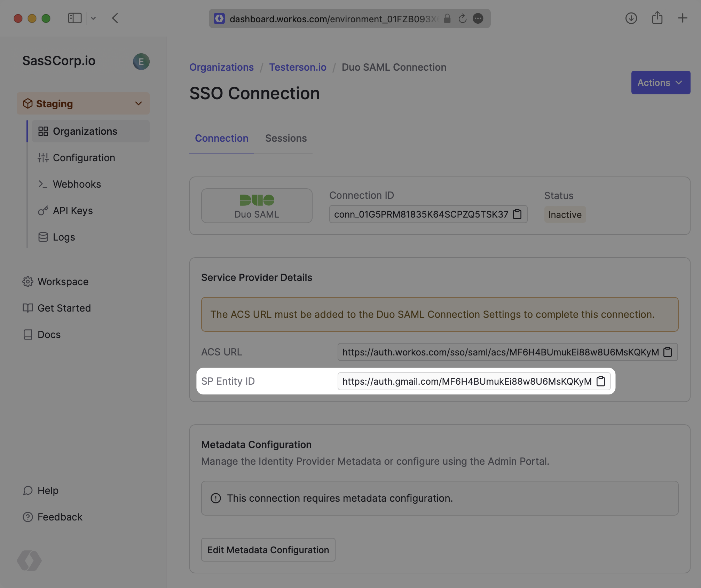This screenshot has height=588, width=701.
Task: Copy the ACS URL value
Action: (x=668, y=352)
